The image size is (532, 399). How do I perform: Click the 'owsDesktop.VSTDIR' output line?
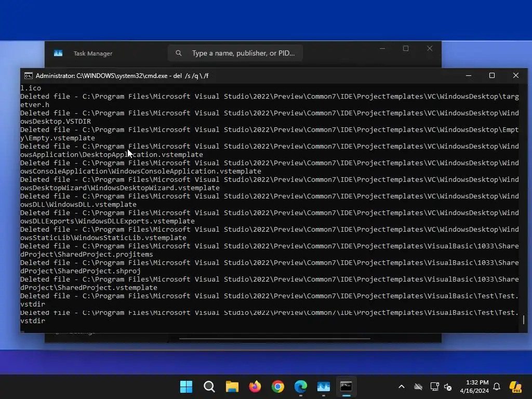coord(56,121)
